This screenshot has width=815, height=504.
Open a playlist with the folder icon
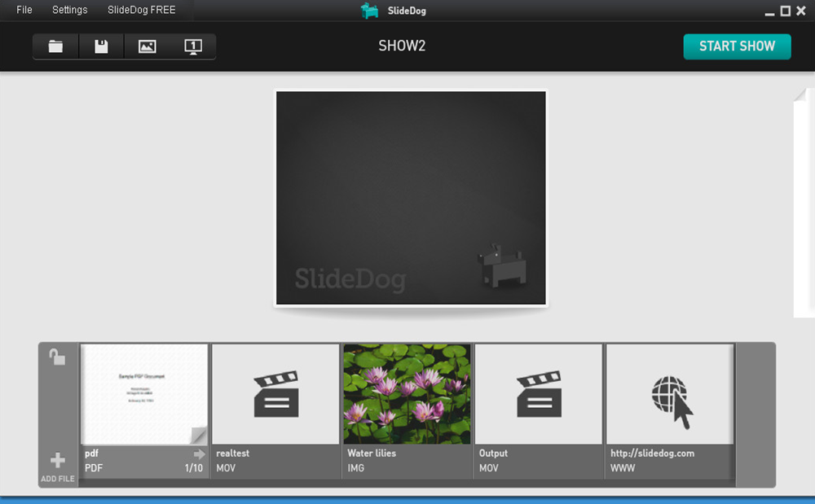coord(55,46)
